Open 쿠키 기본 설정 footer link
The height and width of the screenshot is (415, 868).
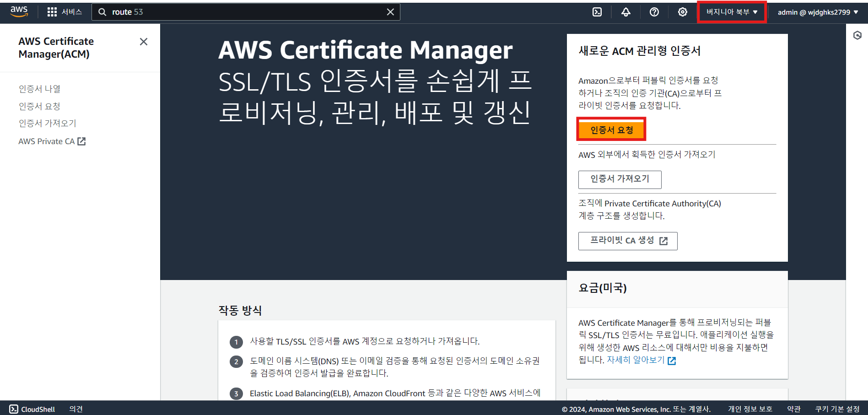[x=837, y=409]
